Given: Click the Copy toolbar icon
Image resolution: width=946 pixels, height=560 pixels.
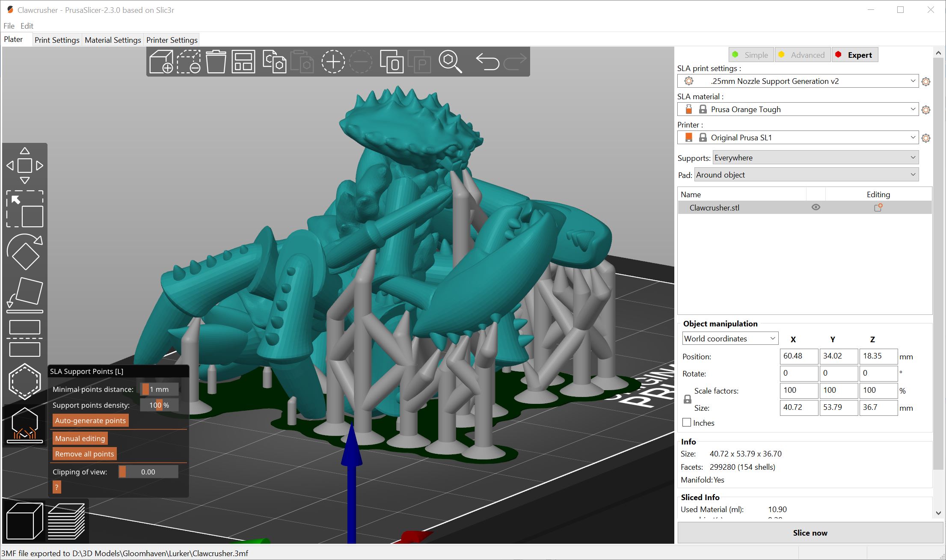Looking at the screenshot, I should [x=274, y=62].
